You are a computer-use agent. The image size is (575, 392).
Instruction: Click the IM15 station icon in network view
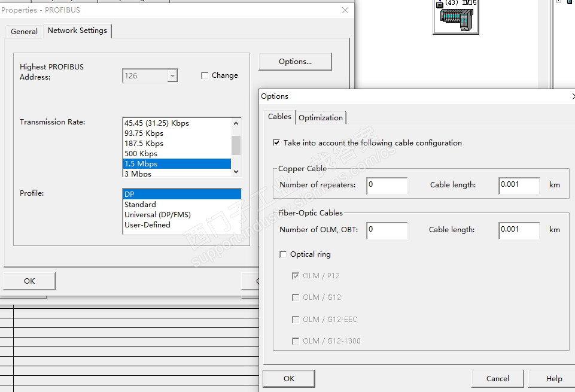(456, 17)
